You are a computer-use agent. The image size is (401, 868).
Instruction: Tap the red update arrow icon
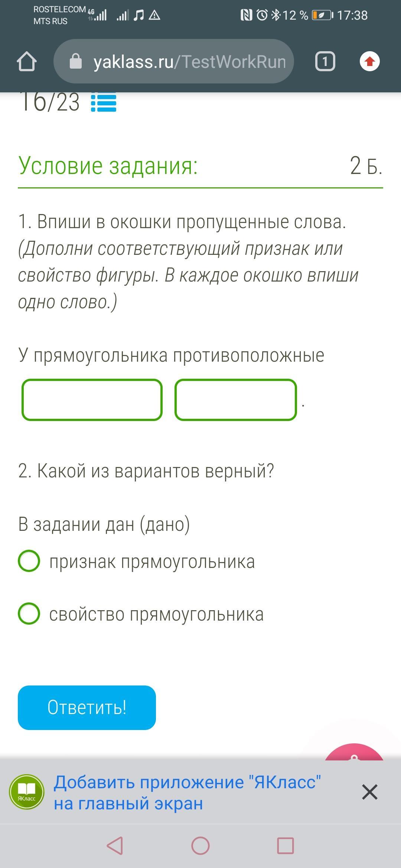click(369, 61)
